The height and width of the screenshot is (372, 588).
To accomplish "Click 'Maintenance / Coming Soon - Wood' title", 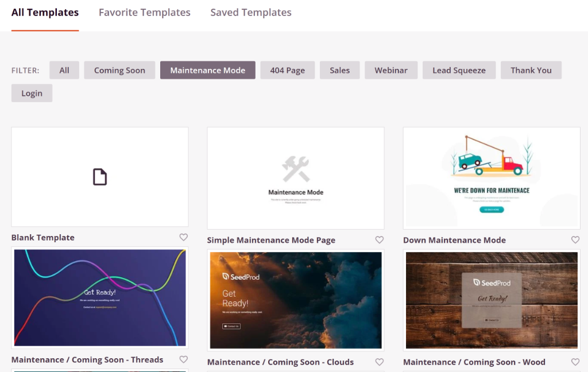I will click(x=474, y=362).
